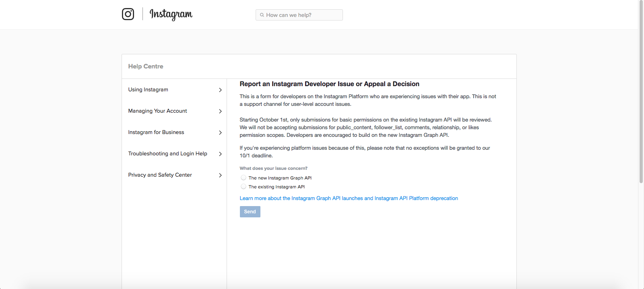Expand the Instagram for Business chevron
Viewport: 644px width, 289px height.
(x=220, y=132)
